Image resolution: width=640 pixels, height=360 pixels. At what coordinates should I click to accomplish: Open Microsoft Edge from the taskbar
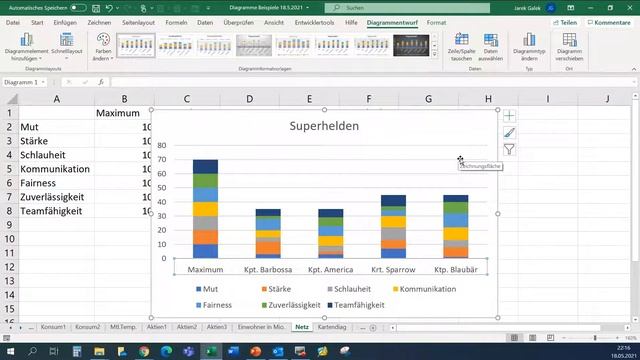(166, 351)
